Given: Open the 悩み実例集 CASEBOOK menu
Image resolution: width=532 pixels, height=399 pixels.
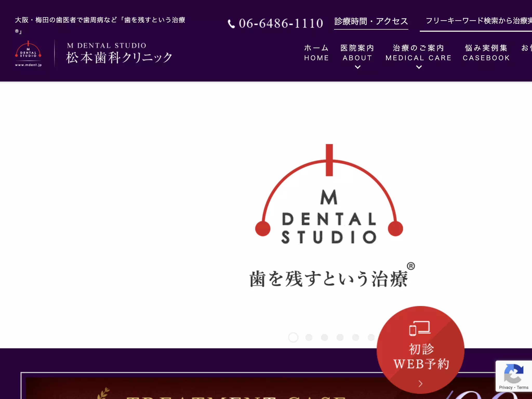Looking at the screenshot, I should 486,53.
